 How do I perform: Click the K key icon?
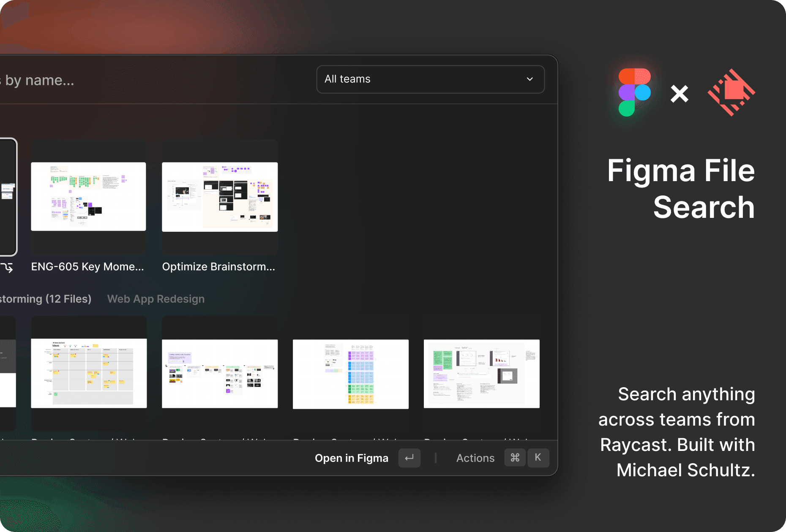click(x=538, y=458)
